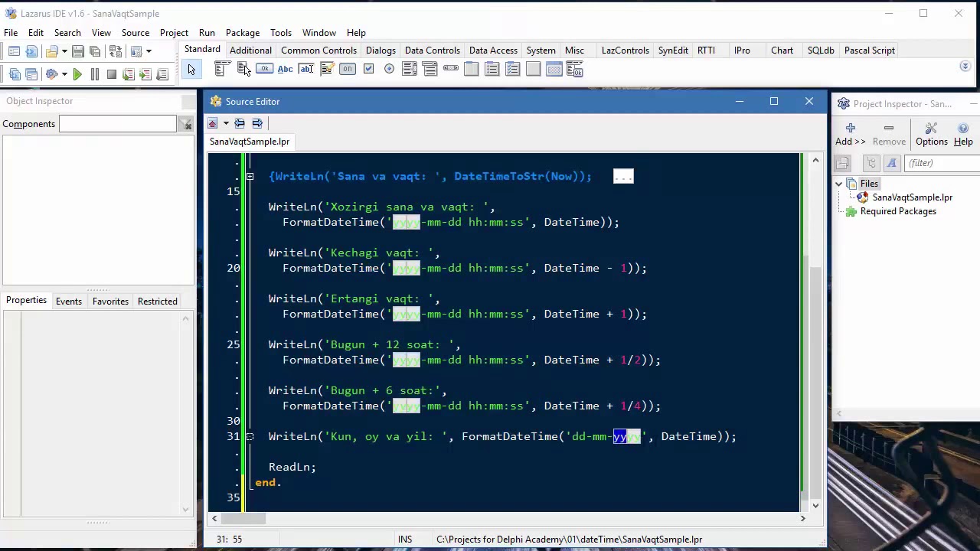Viewport: 980px width, 551px height.
Task: Switch to SynEdit palette tab
Action: pos(673,51)
